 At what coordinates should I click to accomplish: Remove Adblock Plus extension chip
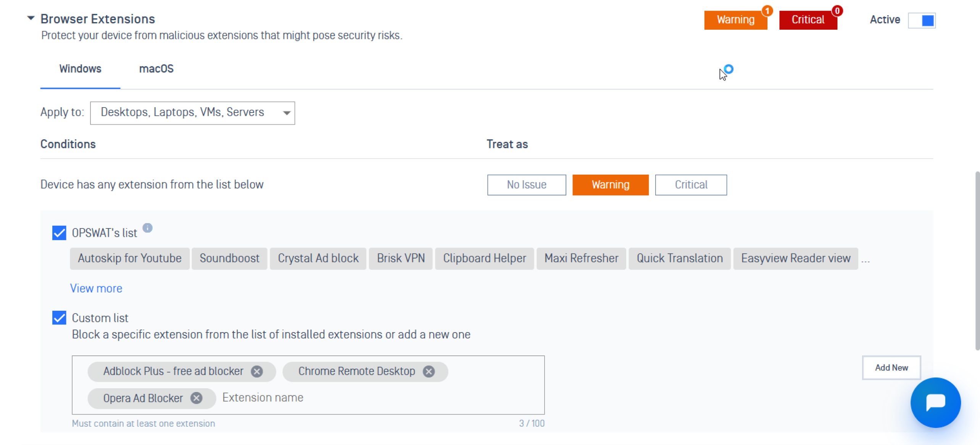(257, 371)
